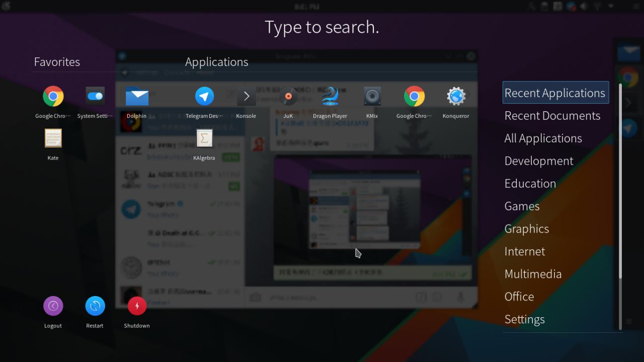Viewport: 644px width, 362px height.
Task: Browse the Education category
Action: (x=530, y=183)
